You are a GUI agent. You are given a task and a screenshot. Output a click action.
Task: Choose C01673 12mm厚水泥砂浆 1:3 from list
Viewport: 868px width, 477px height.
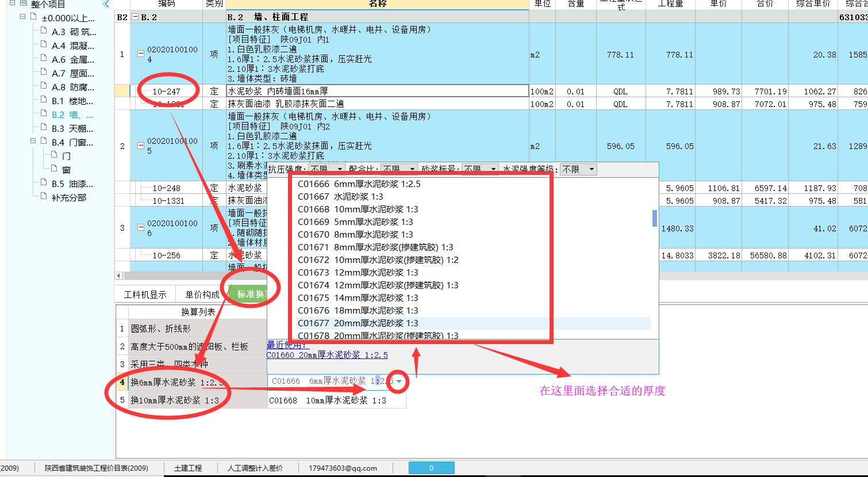[x=358, y=273]
